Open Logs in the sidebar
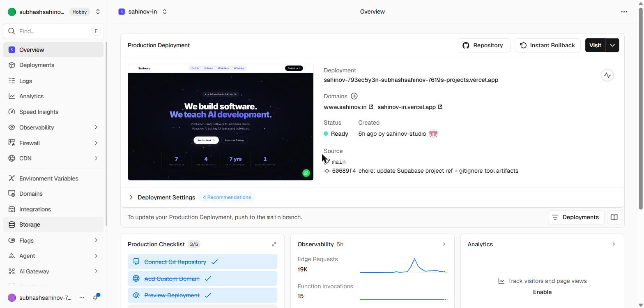The image size is (644, 308). pos(53,81)
